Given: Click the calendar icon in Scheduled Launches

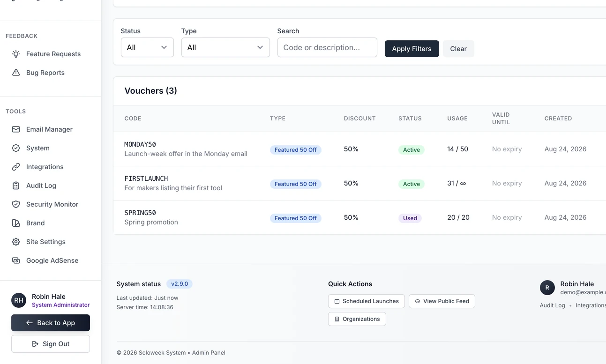Looking at the screenshot, I should pyautogui.click(x=337, y=301).
